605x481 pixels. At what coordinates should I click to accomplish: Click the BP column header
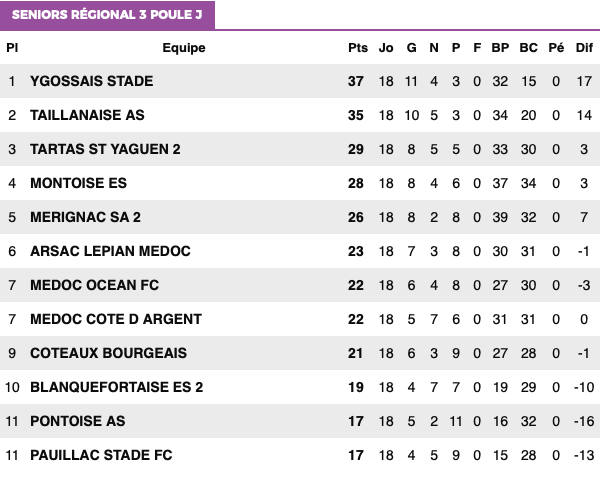click(500, 48)
